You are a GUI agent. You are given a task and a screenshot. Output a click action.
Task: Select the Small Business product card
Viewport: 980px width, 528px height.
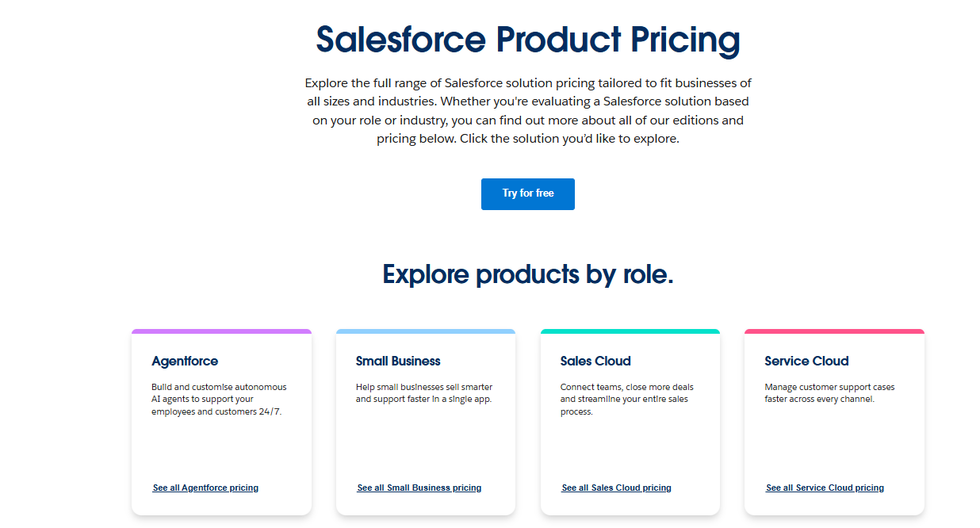click(x=426, y=420)
